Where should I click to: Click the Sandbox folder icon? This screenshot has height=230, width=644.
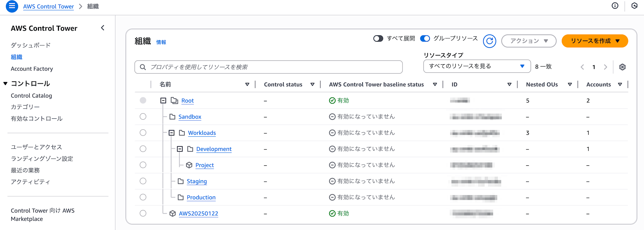tap(172, 117)
